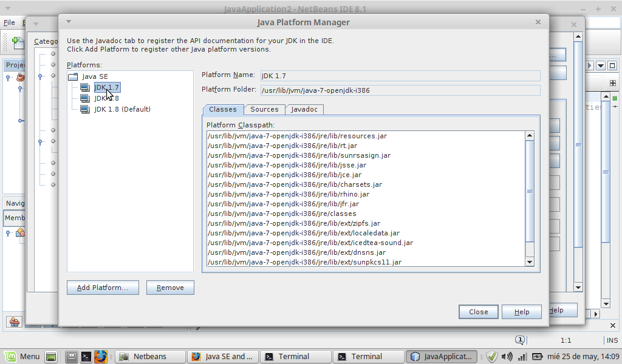Screen dimensions: 622x364
Task: Open the Javadoc tab
Action: pos(304,109)
